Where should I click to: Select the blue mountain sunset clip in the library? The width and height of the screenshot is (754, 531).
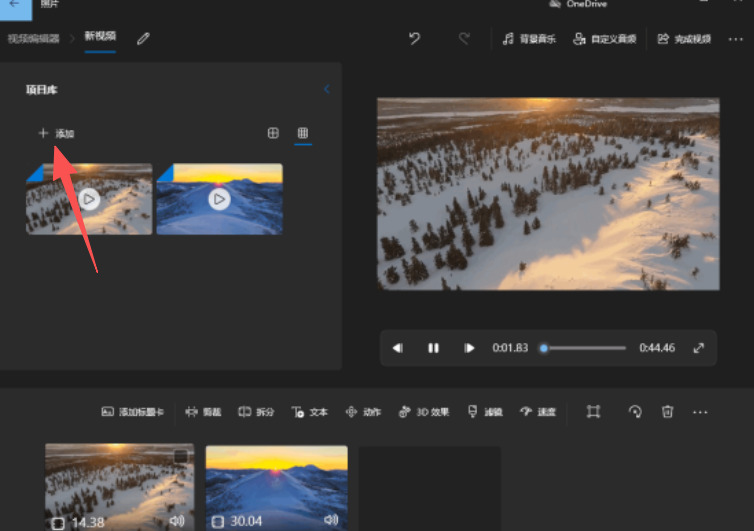[x=219, y=199]
